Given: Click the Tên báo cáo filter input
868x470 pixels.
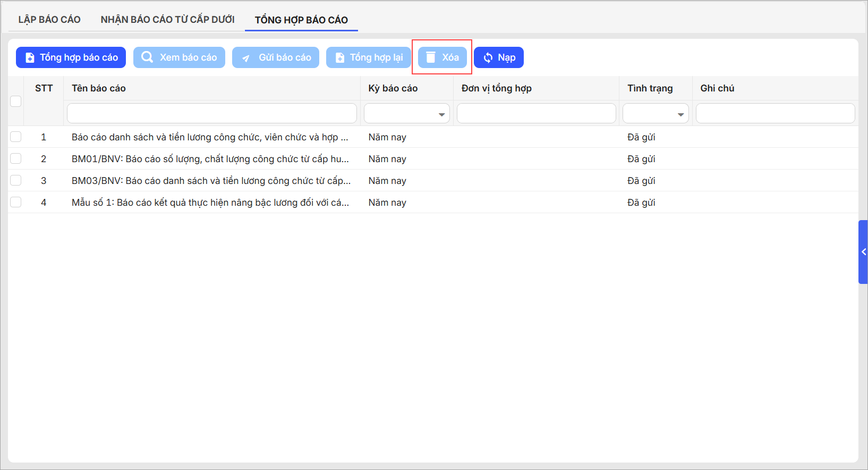Looking at the screenshot, I should tap(211, 114).
